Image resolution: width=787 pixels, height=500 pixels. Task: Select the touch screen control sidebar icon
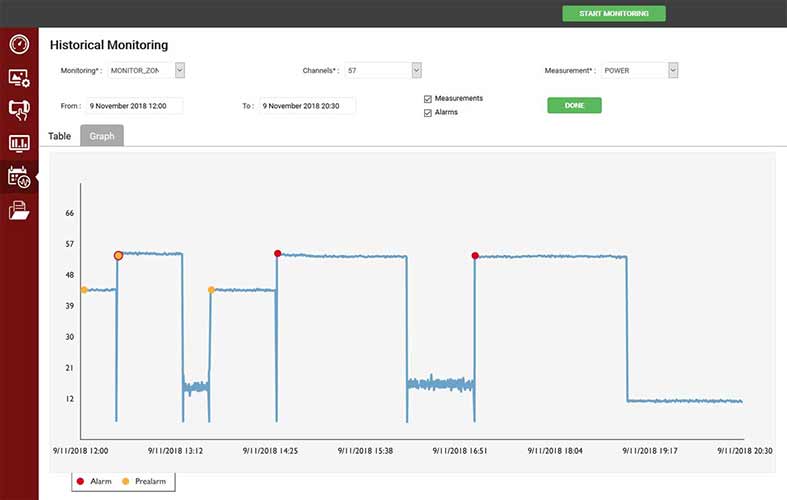click(x=19, y=110)
